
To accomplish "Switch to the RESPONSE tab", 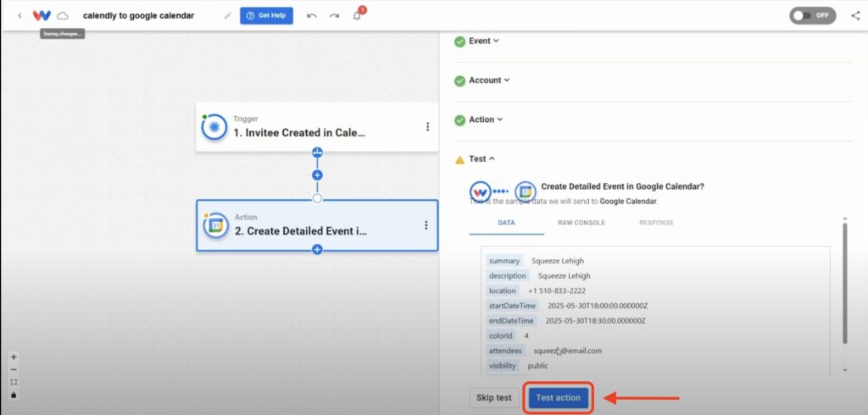I will tap(656, 223).
